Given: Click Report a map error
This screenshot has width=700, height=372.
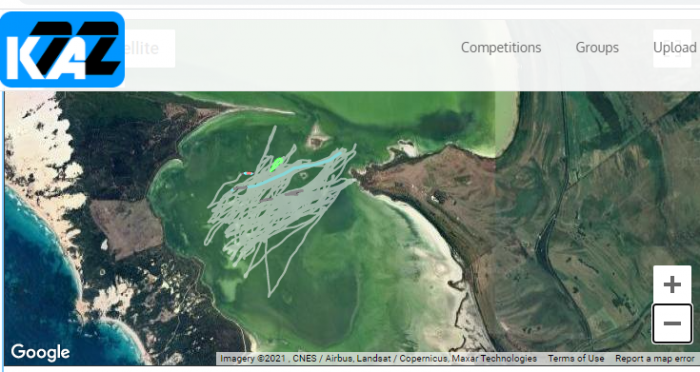Looking at the screenshot, I should 654,358.
